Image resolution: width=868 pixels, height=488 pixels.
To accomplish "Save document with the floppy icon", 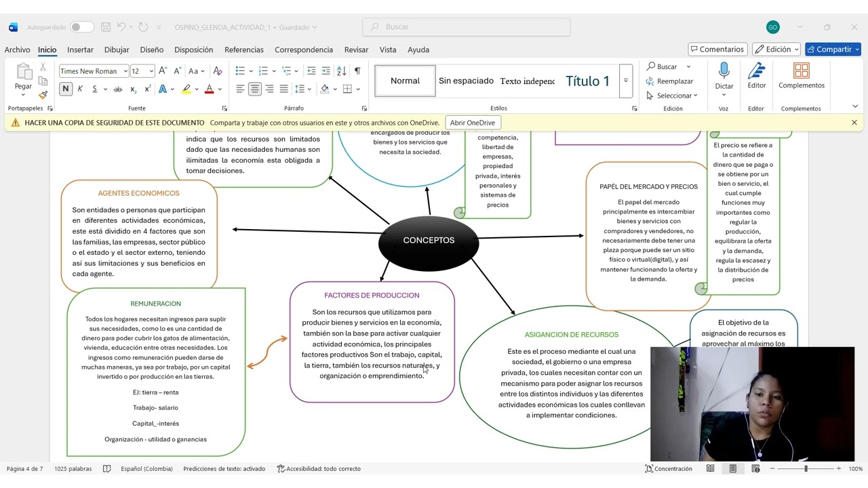I will 106,27.
